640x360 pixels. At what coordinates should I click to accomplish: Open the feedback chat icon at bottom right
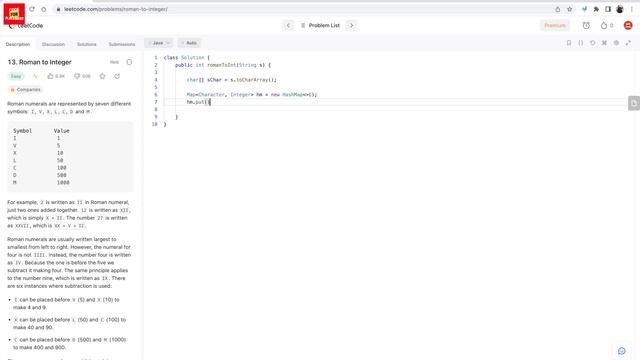(622, 351)
